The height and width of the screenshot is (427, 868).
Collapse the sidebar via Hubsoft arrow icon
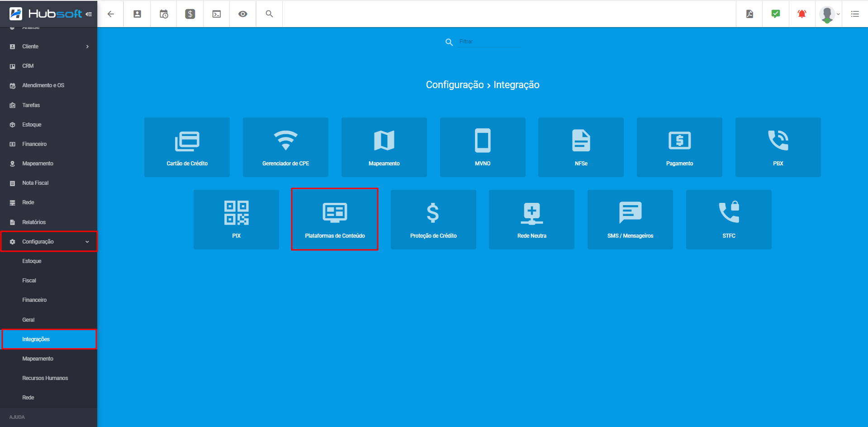pos(89,14)
